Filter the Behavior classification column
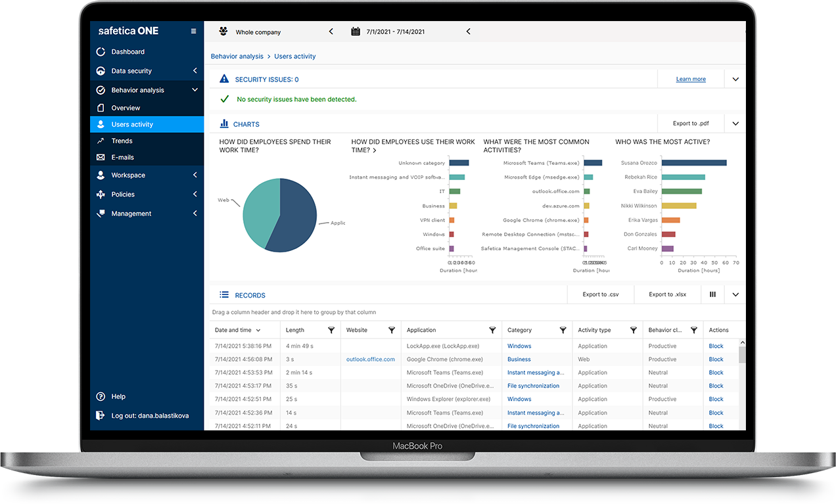The height and width of the screenshot is (504, 836). pos(693,330)
